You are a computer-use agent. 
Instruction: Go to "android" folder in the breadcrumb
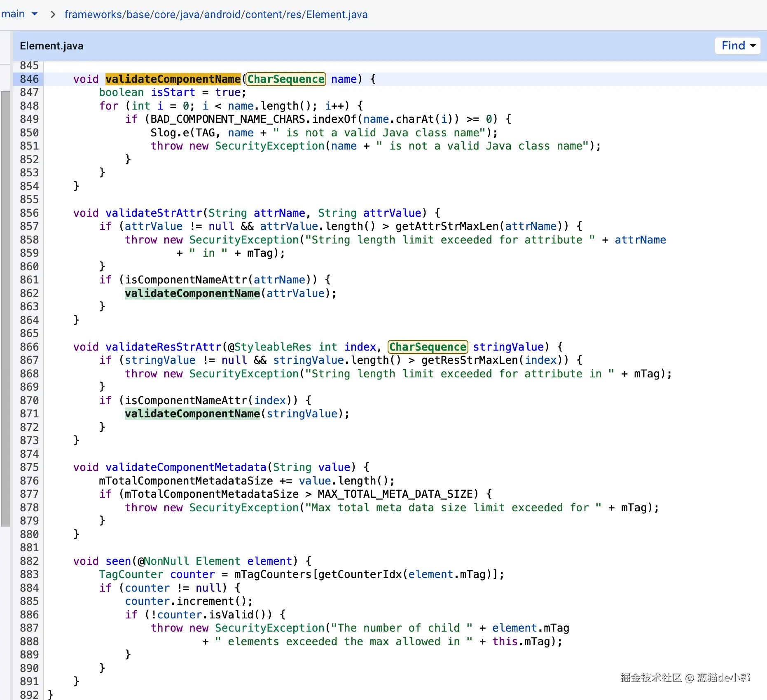click(222, 14)
